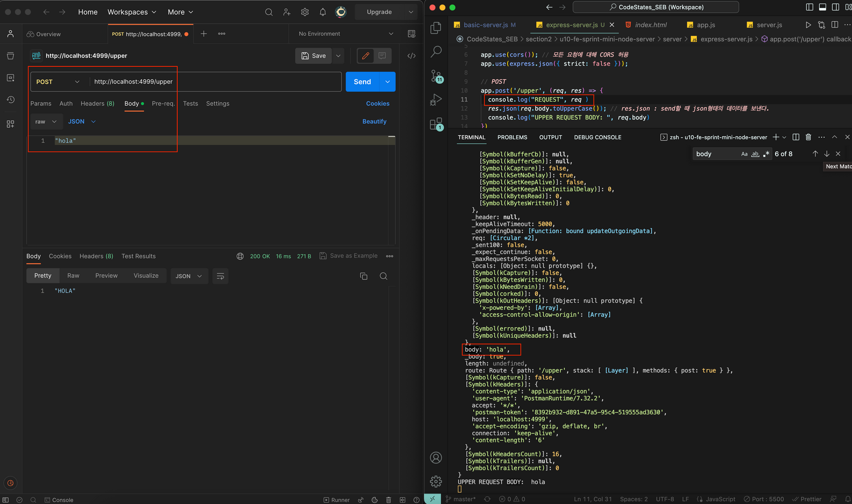Open Postman trash icon in bottom bar
Screen dimensions: 852x504
tap(389, 500)
